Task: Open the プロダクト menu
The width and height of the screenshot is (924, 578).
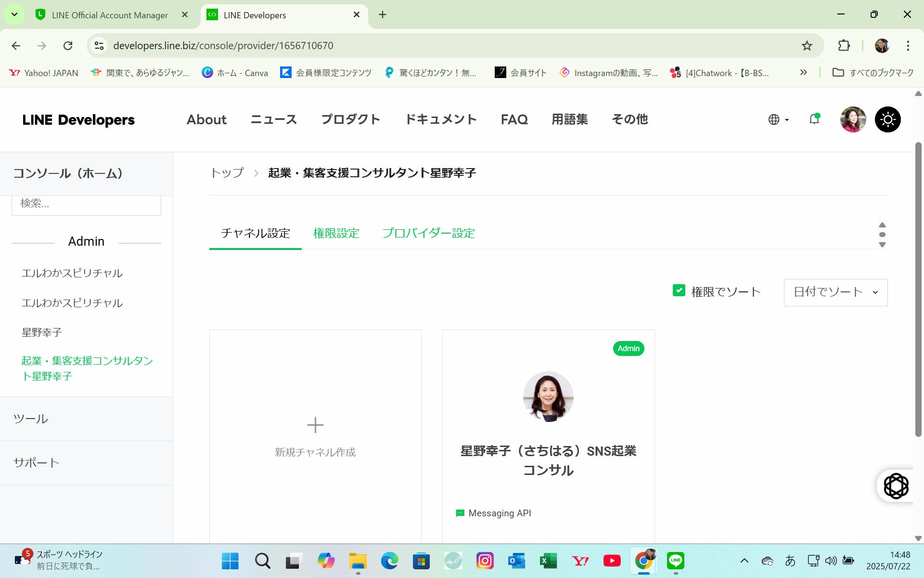Action: coord(351,119)
